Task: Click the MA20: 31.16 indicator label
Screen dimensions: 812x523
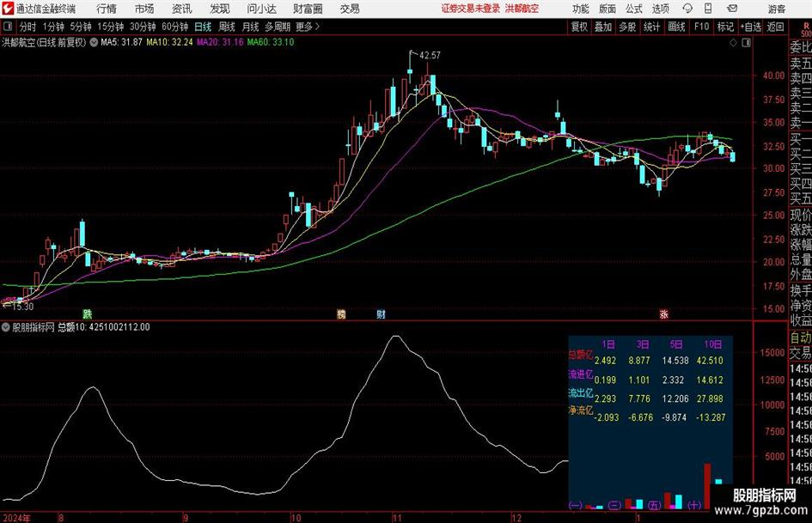Action: pos(220,42)
